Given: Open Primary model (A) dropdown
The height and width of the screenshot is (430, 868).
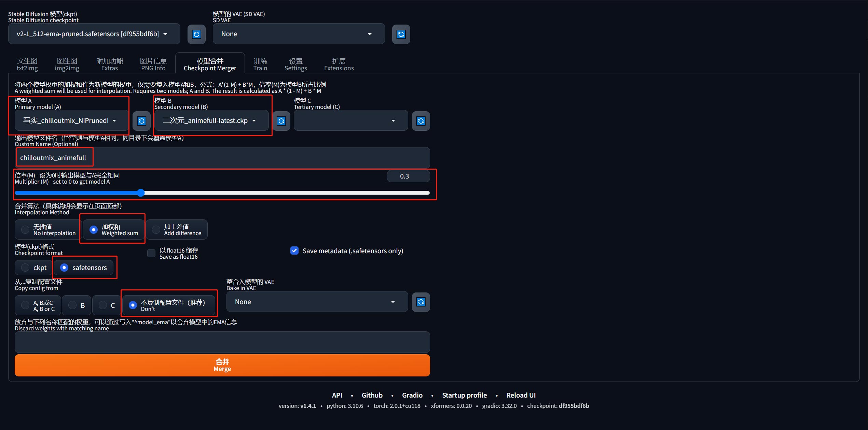Looking at the screenshot, I should tap(72, 120).
